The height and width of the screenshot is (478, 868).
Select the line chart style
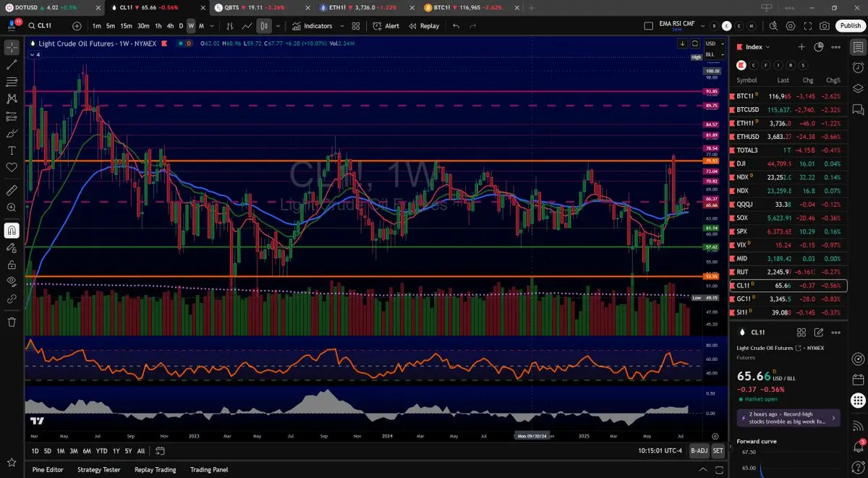247,25
